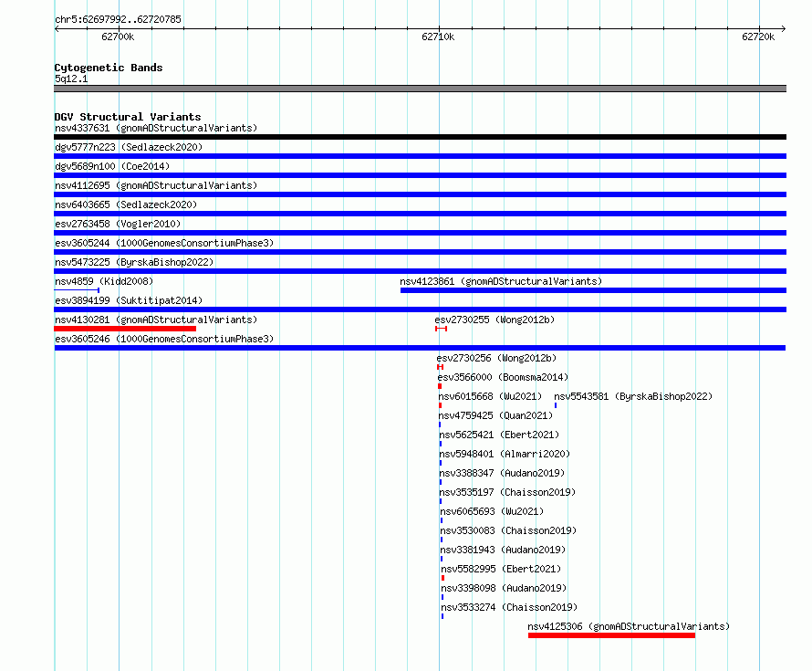Click the DGV Structural Variants track title
This screenshot has height=671, width=812.
point(128,117)
